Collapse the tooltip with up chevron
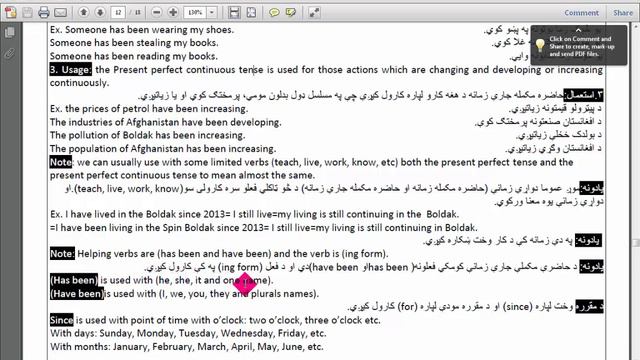The height and width of the screenshot is (360, 640). (578, 30)
